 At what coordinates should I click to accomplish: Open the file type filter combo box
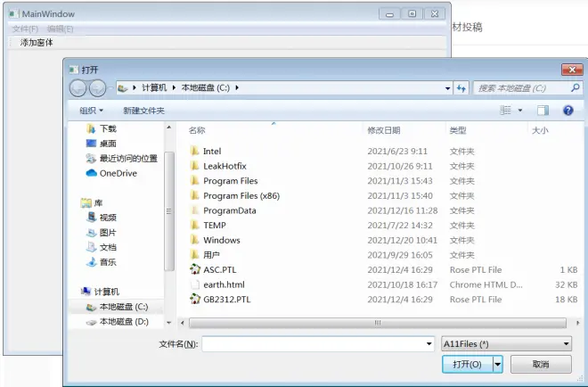[x=507, y=344]
